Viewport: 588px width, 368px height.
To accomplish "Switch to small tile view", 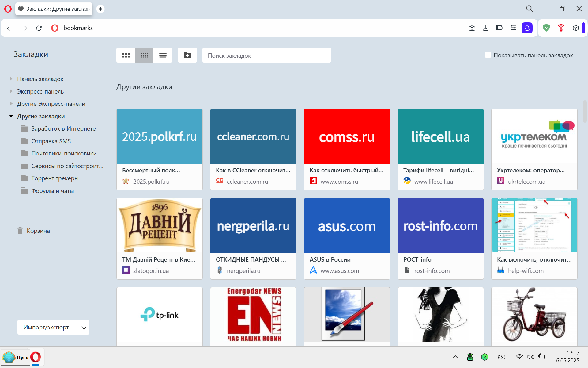I will (x=145, y=55).
